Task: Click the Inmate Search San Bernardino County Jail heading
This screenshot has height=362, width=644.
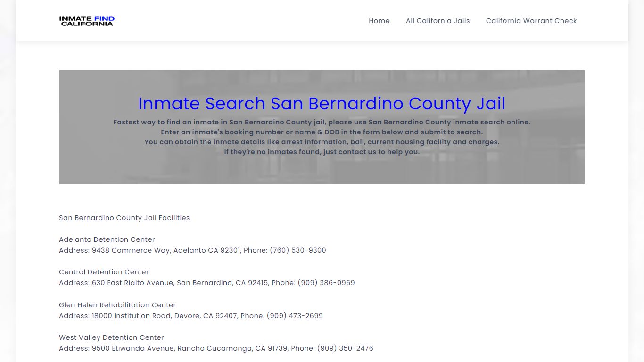Action: [x=322, y=103]
